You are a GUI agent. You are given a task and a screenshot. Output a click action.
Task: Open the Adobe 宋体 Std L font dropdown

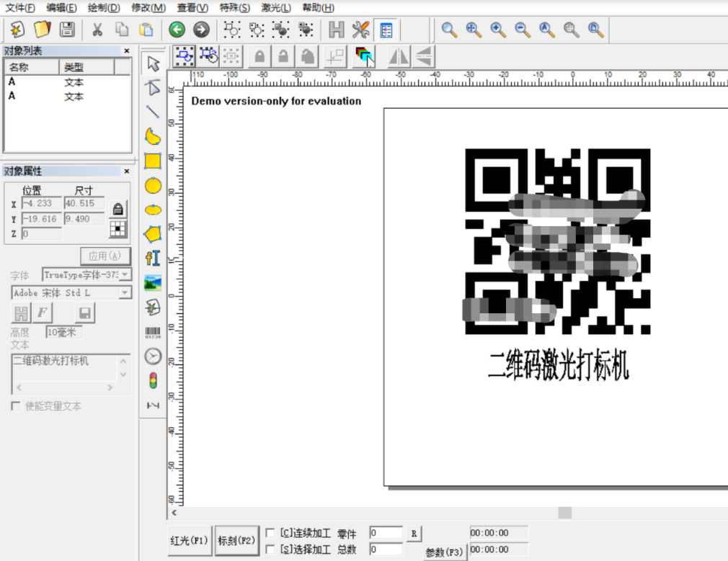tap(125, 292)
